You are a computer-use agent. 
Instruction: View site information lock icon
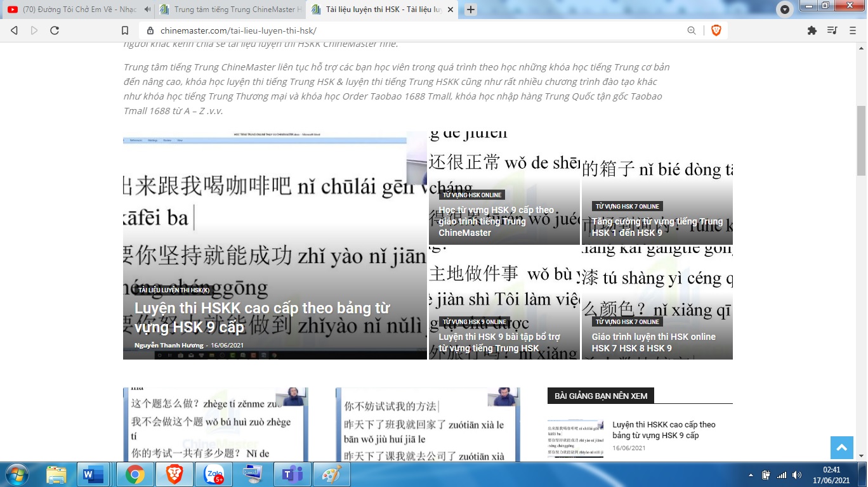pyautogui.click(x=150, y=30)
